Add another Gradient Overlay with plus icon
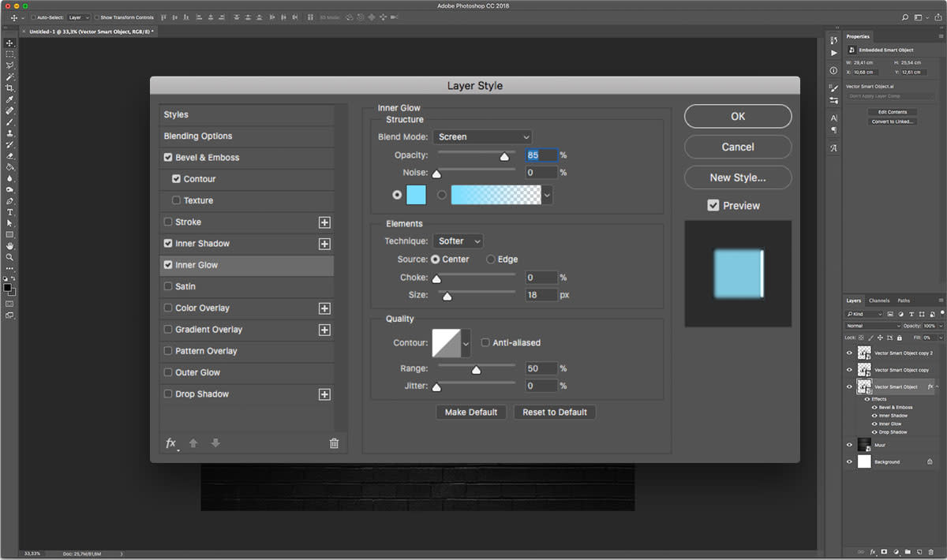 click(324, 330)
